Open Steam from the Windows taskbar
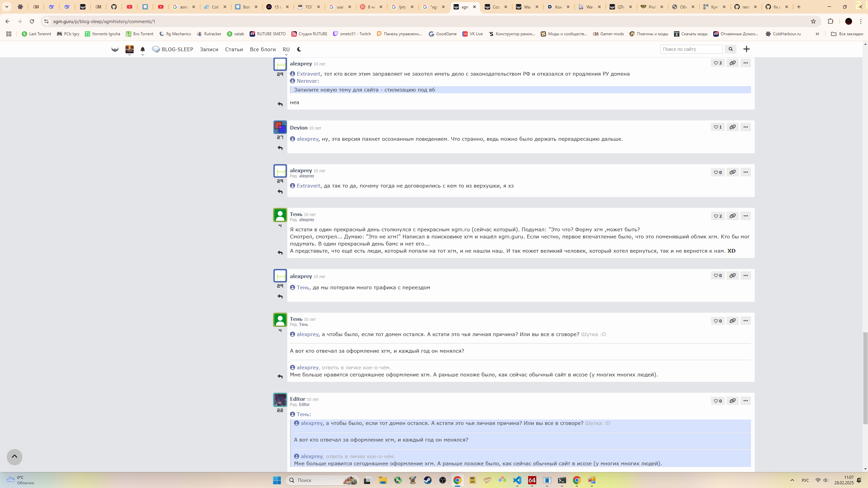The width and height of the screenshot is (868, 488). tap(427, 480)
